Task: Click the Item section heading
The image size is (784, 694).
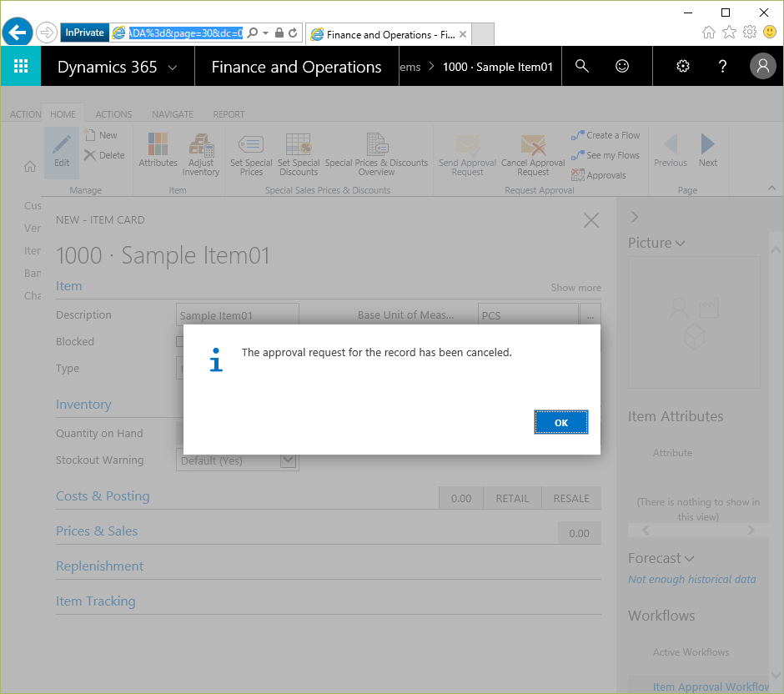Action: tap(69, 286)
